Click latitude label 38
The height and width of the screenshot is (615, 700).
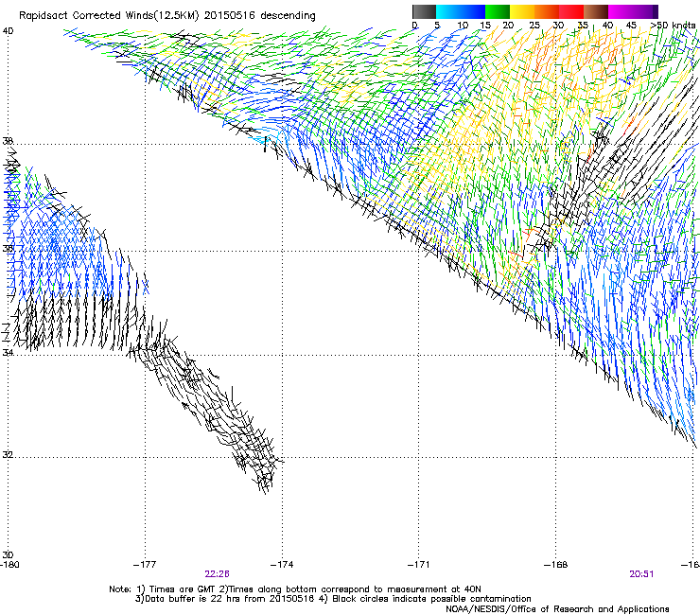point(8,141)
